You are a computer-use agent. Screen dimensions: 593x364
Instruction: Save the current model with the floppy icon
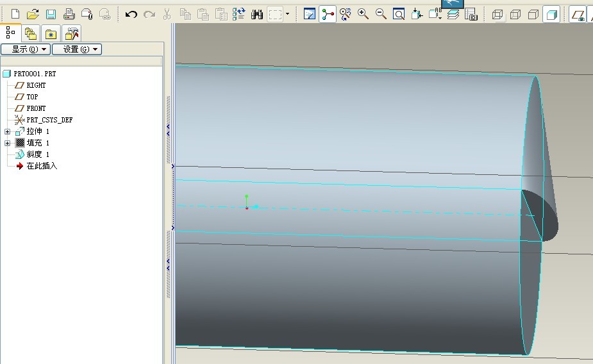click(x=51, y=14)
